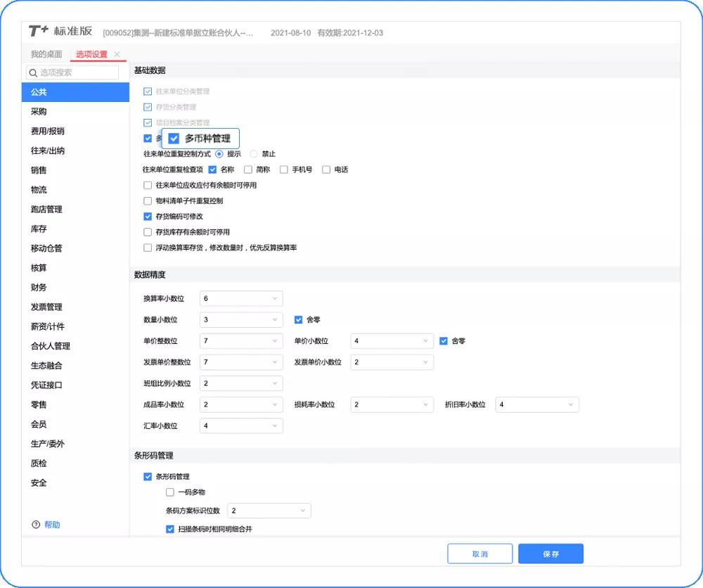Uncheck 存货编码可修改 option
This screenshot has height=588, width=703.
click(x=148, y=217)
